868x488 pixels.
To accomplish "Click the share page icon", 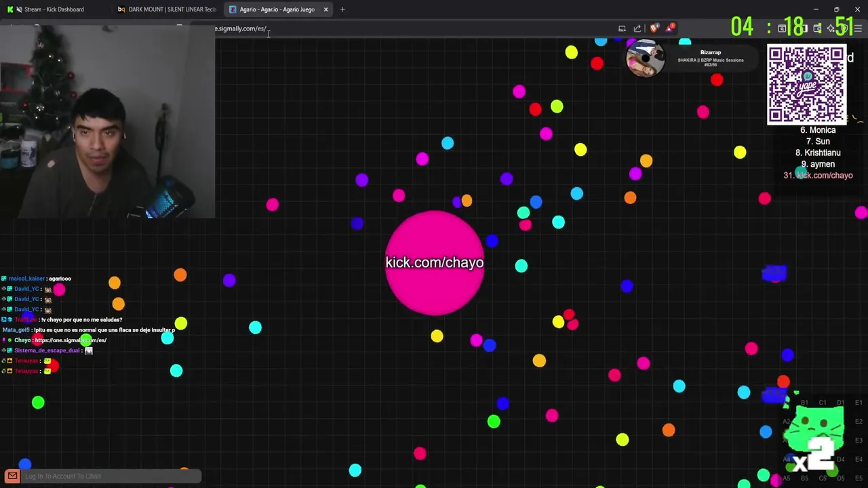I will pyautogui.click(x=637, y=28).
